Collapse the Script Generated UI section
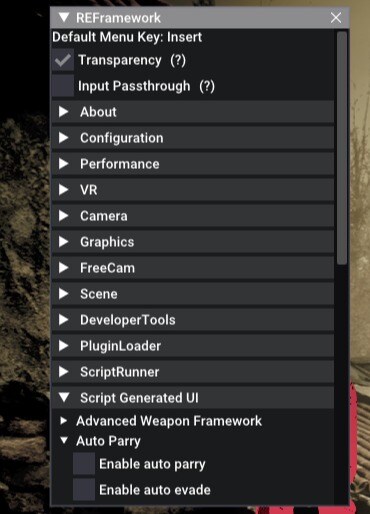The width and height of the screenshot is (370, 514). 193,398
